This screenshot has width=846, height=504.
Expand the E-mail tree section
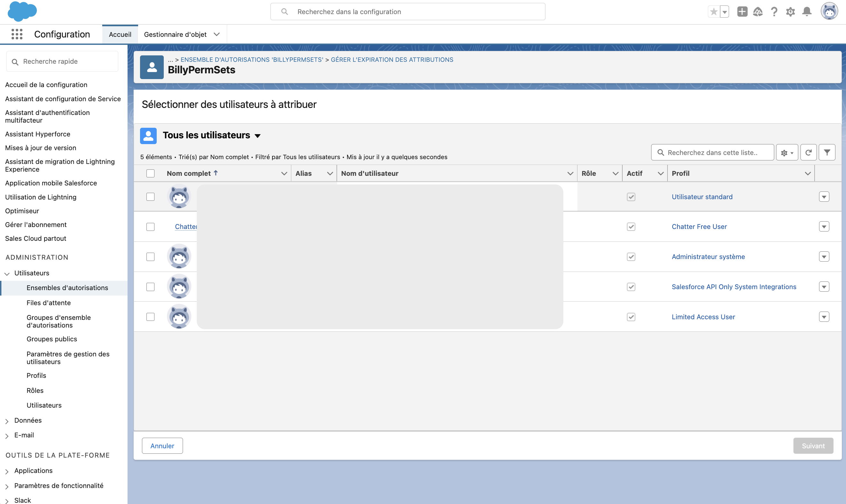[7, 435]
